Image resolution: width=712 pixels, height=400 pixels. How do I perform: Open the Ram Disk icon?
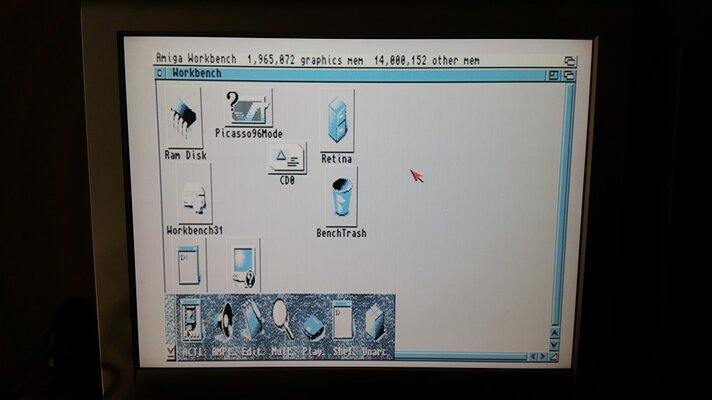pos(184,120)
